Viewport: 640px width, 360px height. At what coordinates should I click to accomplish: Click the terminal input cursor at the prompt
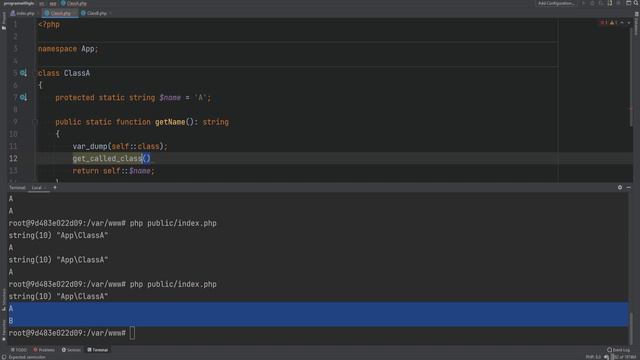pos(132,333)
